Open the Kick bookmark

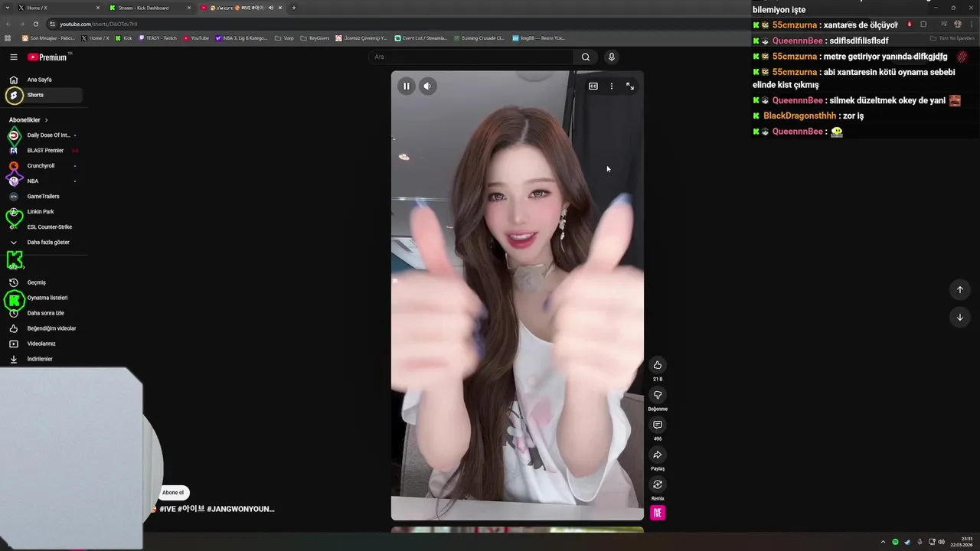tap(124, 38)
